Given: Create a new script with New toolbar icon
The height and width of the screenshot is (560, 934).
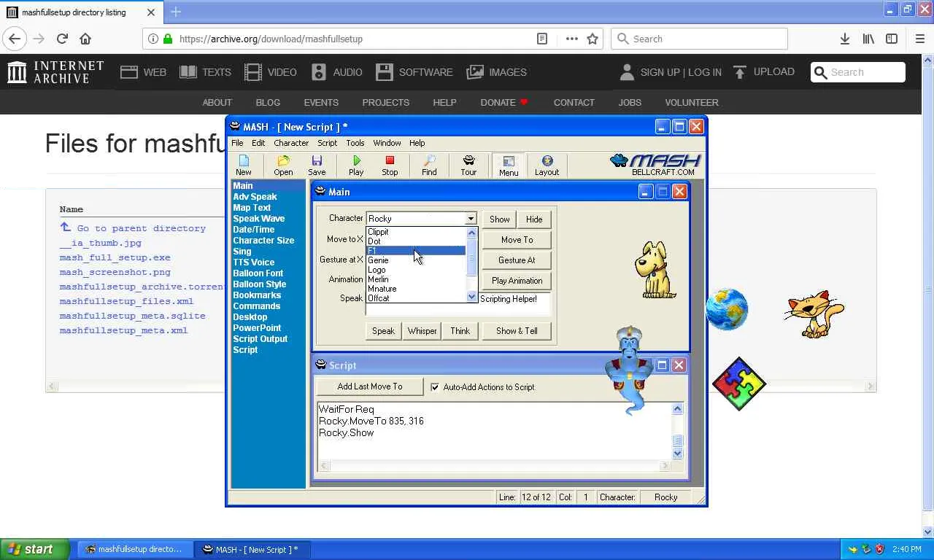Looking at the screenshot, I should [244, 166].
